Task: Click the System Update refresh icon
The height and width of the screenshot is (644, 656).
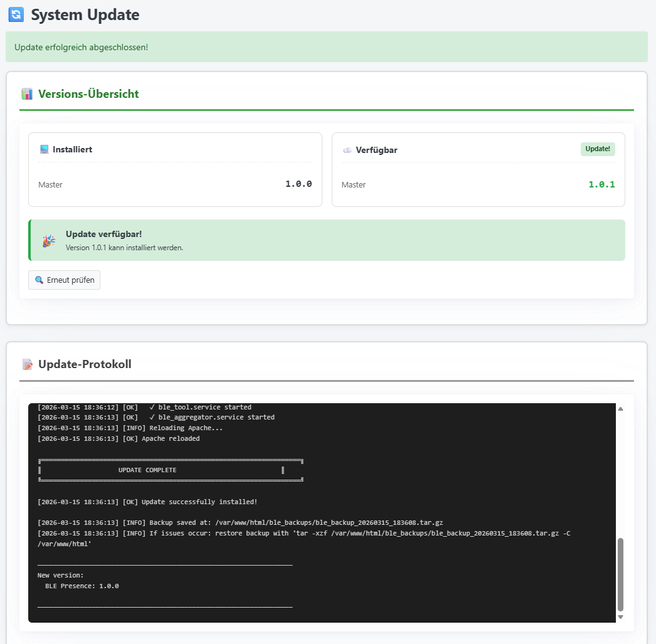Action: [x=16, y=14]
